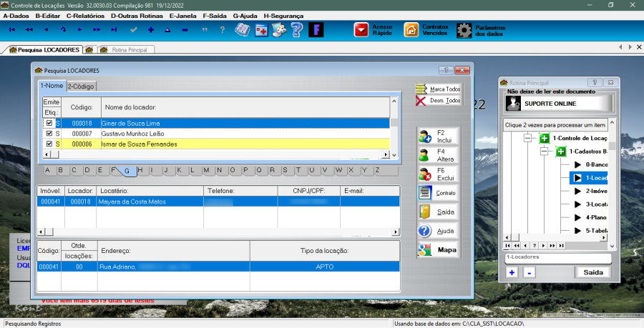Click the Contrato document button
644x328 pixels.
pos(438,193)
